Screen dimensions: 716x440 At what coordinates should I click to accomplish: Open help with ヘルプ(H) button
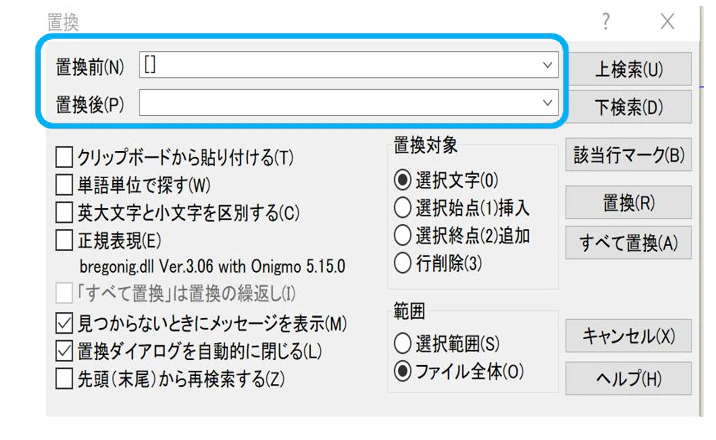[628, 378]
